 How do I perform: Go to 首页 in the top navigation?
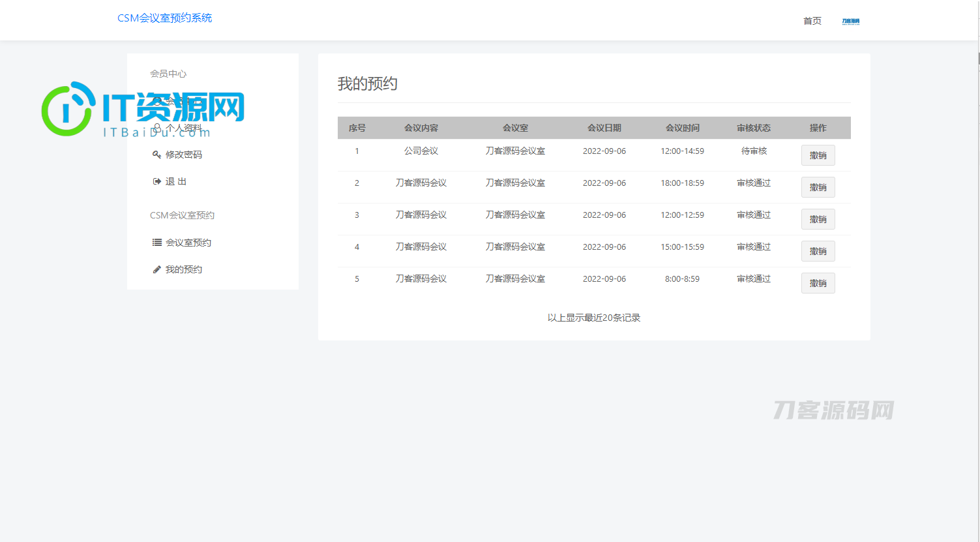click(x=812, y=21)
